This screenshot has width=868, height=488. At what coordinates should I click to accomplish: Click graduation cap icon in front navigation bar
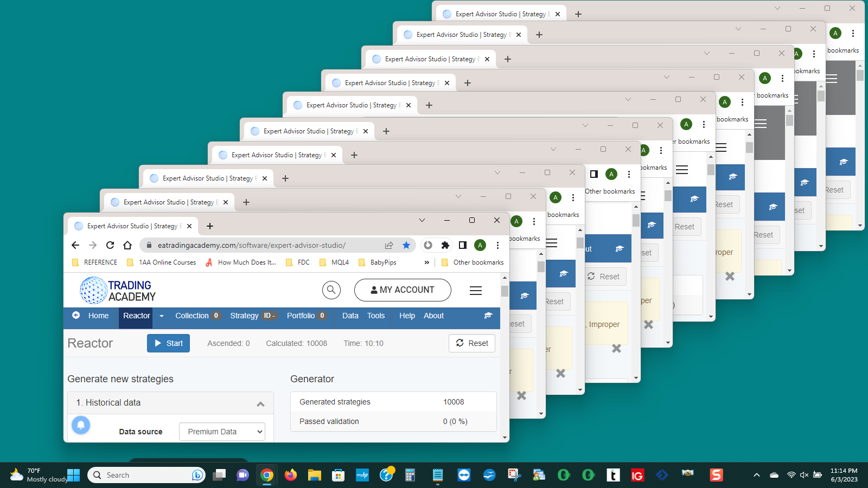pyautogui.click(x=488, y=316)
